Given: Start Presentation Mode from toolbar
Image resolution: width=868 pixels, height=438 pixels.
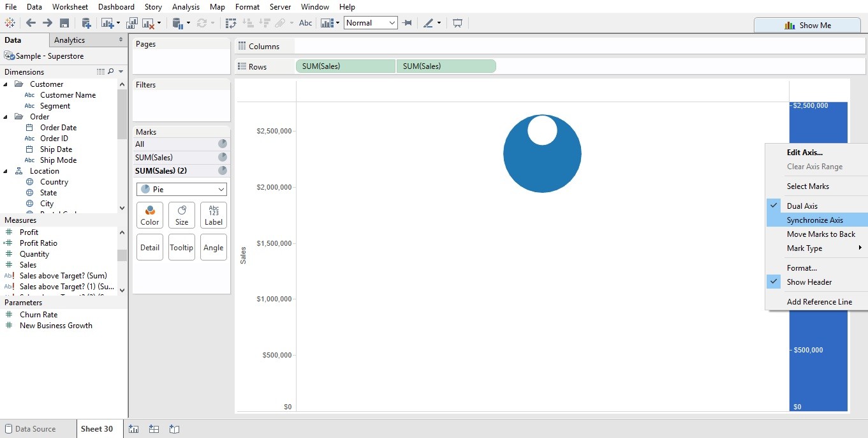Looking at the screenshot, I should tap(457, 23).
